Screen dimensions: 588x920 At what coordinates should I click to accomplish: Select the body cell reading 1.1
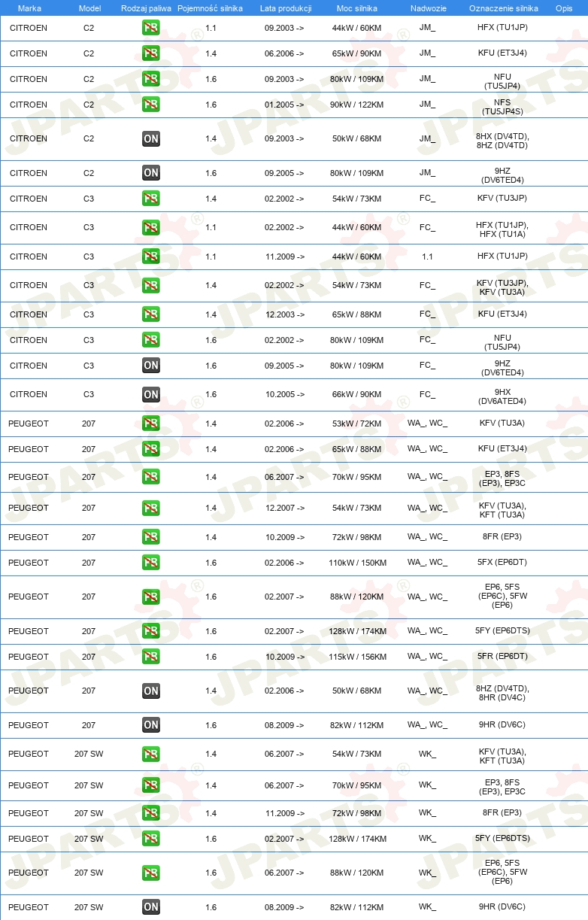point(427,257)
